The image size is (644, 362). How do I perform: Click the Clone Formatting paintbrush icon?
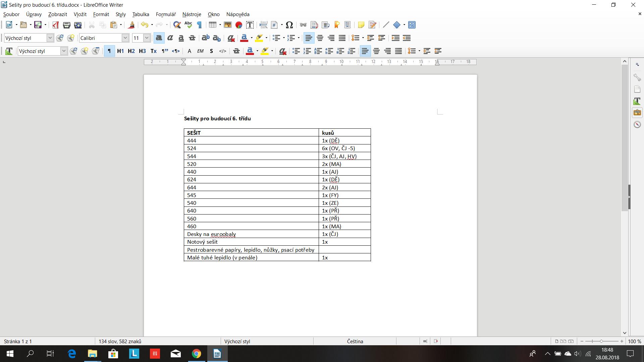click(131, 25)
